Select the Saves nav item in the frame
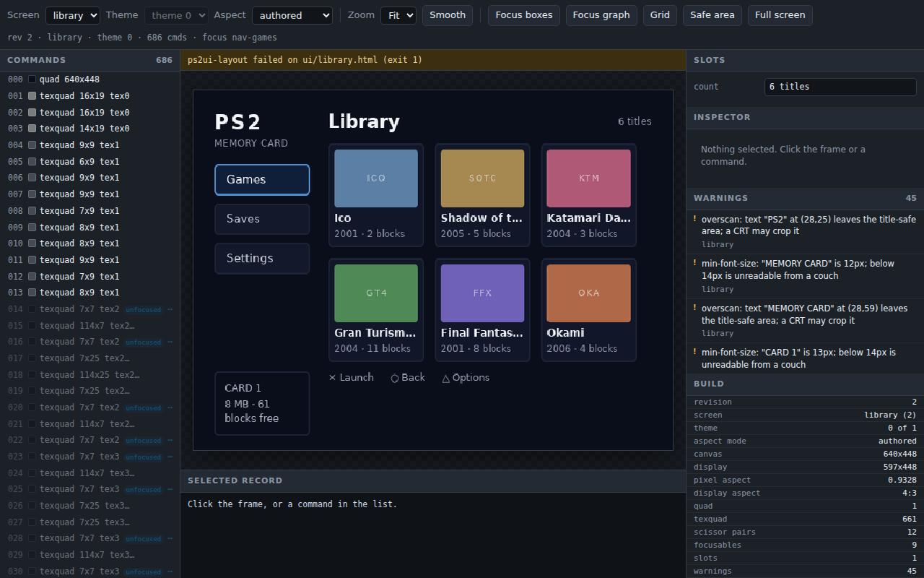 click(262, 219)
